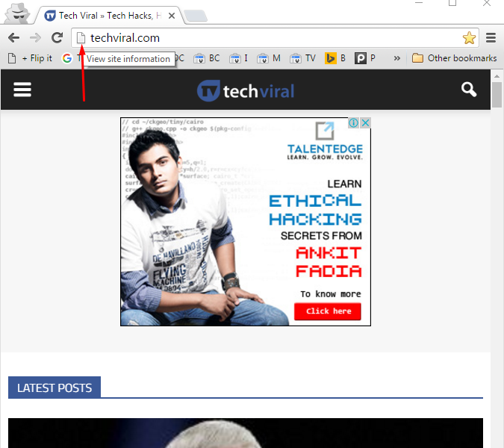Image resolution: width=504 pixels, height=448 pixels.
Task: Click the ETHICAL HACKING ad text
Action: coord(315,210)
